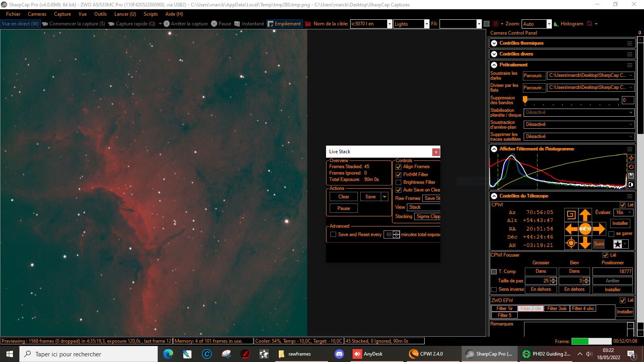Toggle the Suivi tracking button
644x362 pixels.
point(599,244)
